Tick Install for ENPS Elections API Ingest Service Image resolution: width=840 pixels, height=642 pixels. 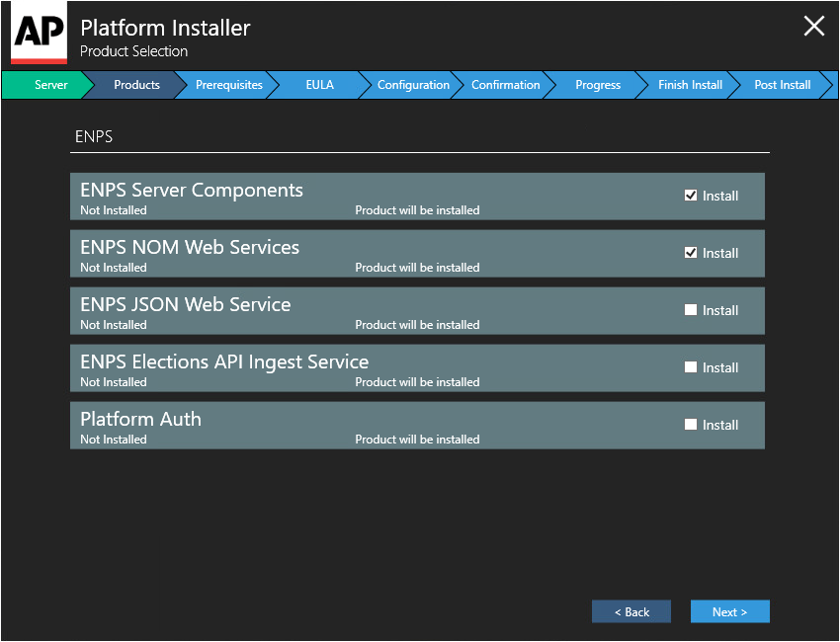point(691,367)
